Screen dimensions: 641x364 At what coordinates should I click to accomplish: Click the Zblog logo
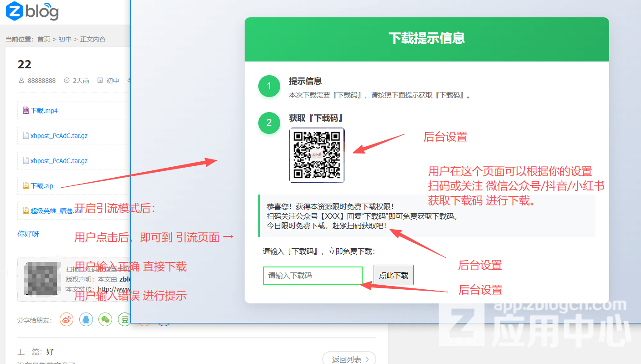click(32, 12)
